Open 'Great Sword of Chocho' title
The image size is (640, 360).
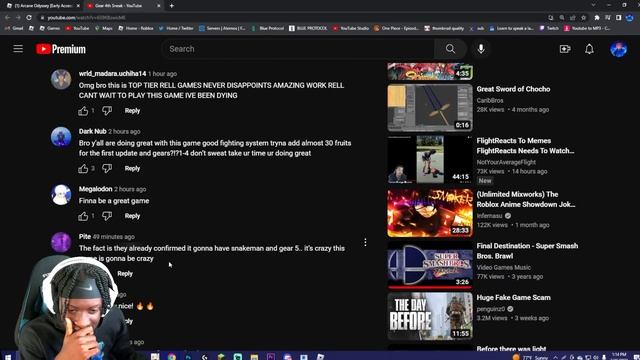[513, 89]
